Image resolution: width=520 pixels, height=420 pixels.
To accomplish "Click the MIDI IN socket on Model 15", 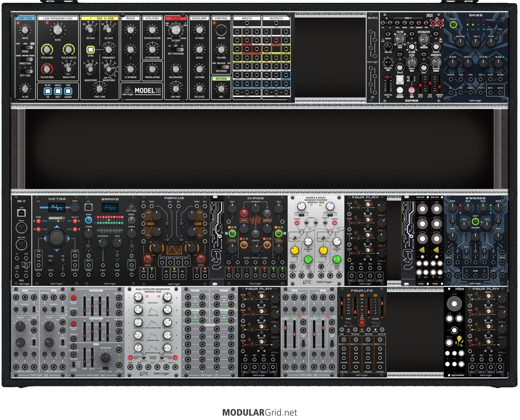I will coord(221,30).
